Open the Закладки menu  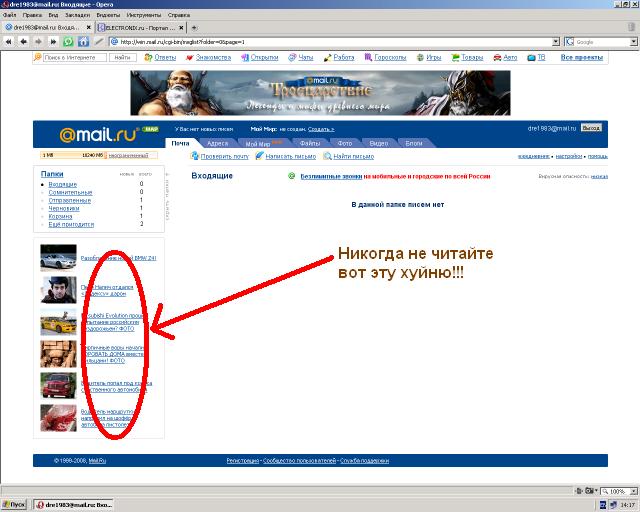77,15
